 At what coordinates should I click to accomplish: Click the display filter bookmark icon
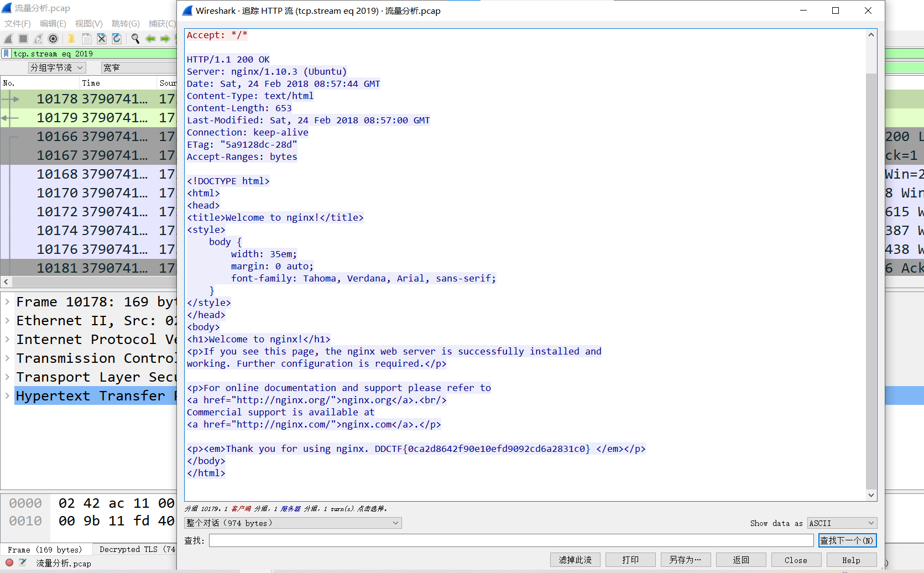point(6,54)
